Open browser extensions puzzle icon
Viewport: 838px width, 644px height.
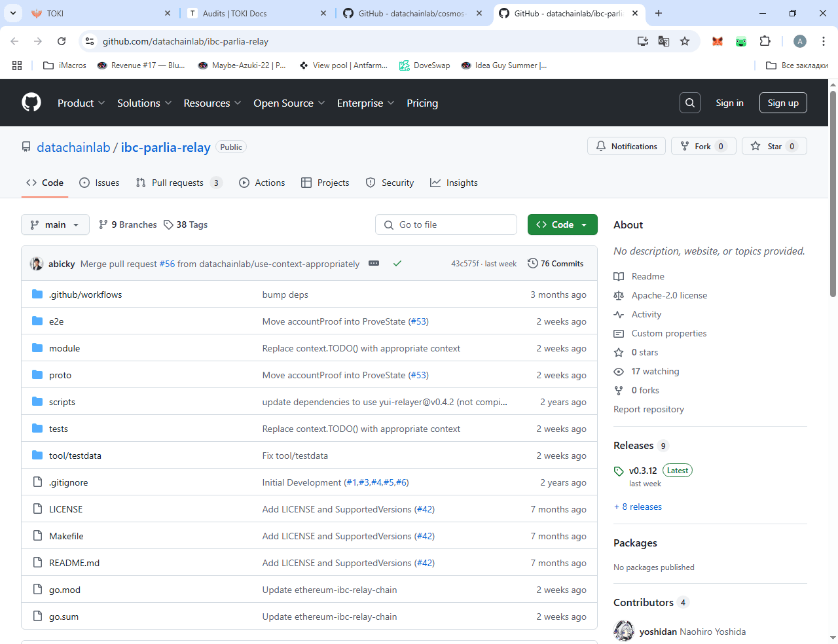[x=765, y=41]
